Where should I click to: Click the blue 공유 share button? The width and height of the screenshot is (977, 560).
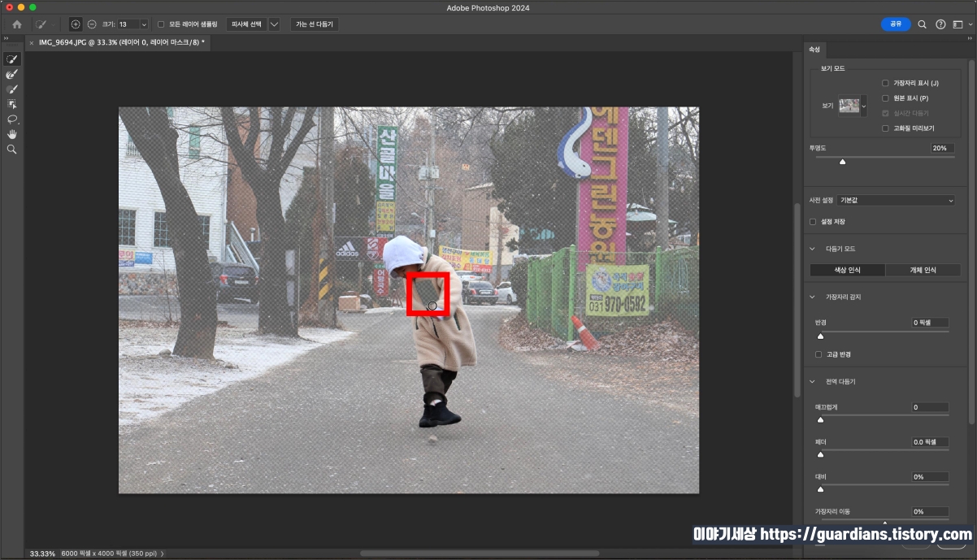896,24
